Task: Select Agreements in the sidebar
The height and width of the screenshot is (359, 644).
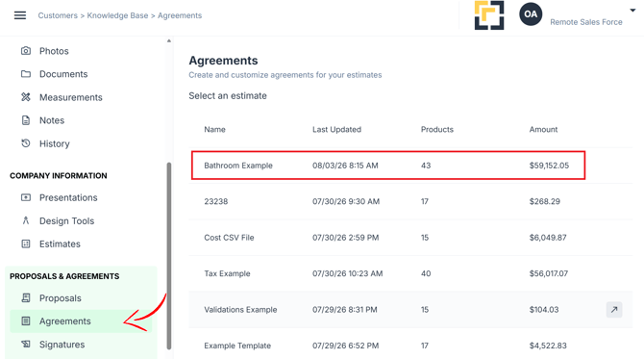Action: click(81, 321)
